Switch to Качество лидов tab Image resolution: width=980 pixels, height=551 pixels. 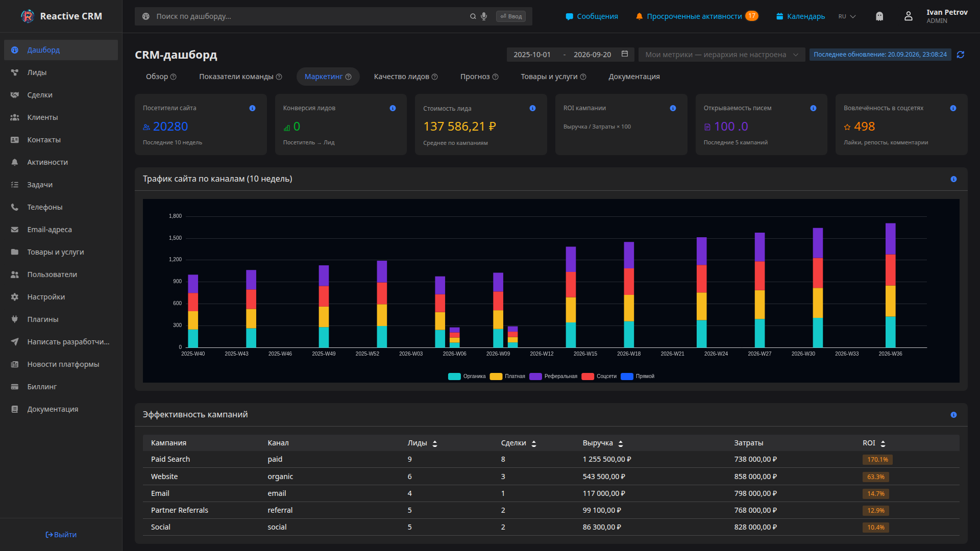coord(402,77)
